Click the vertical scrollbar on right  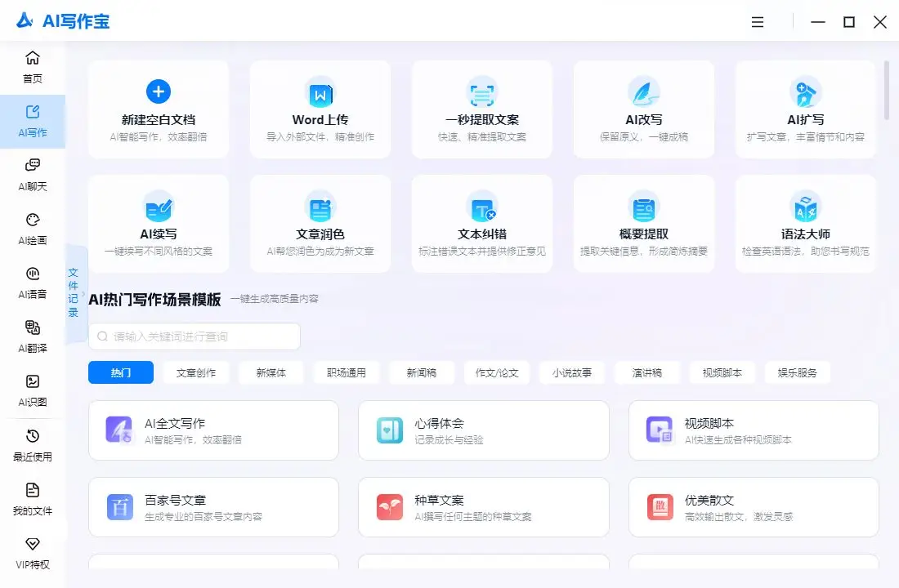(x=887, y=91)
